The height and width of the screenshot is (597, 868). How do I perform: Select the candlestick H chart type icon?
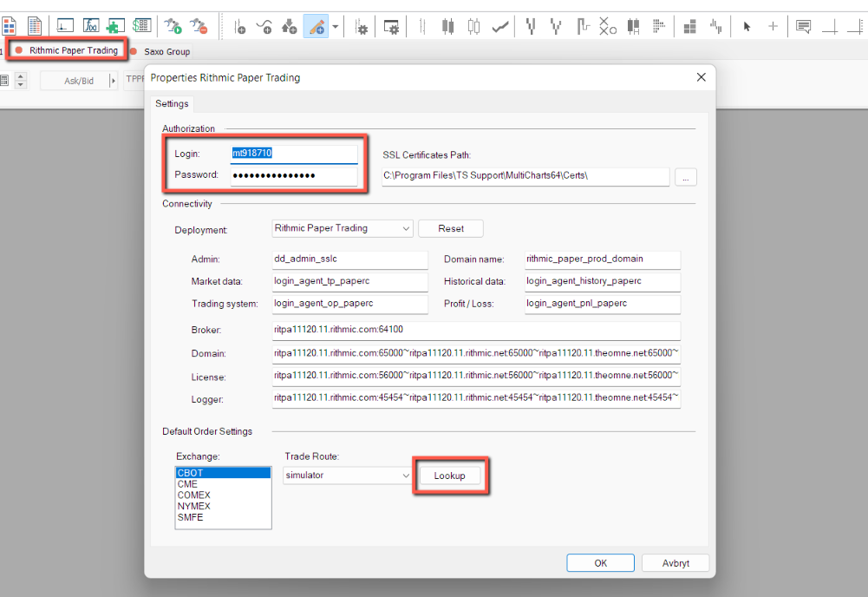click(633, 26)
